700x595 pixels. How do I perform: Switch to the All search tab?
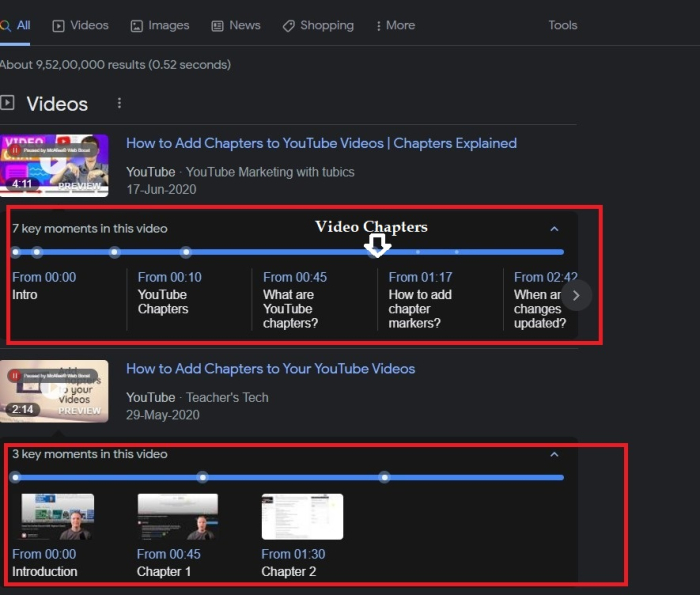tap(15, 25)
